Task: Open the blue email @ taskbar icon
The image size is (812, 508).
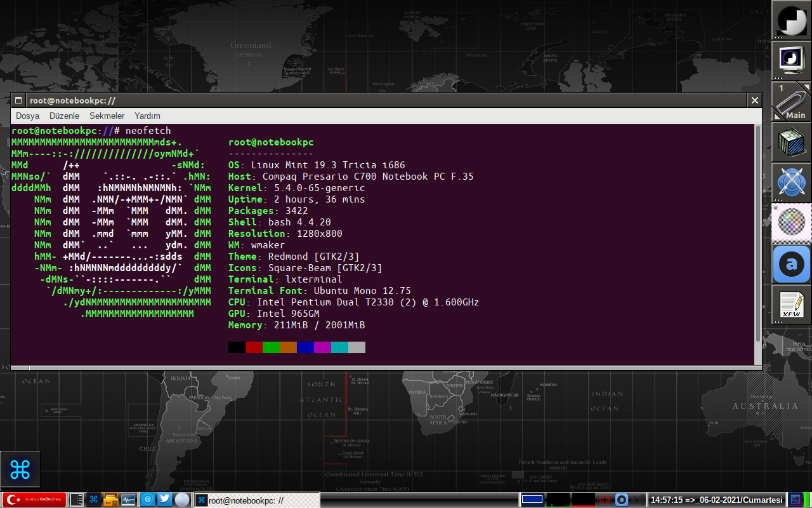Action: pos(147,499)
